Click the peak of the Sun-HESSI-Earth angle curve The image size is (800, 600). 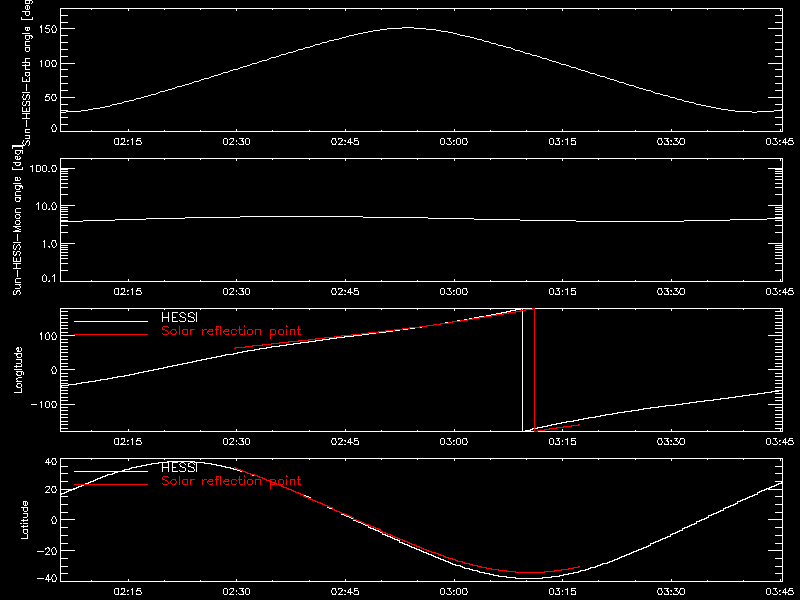point(407,28)
